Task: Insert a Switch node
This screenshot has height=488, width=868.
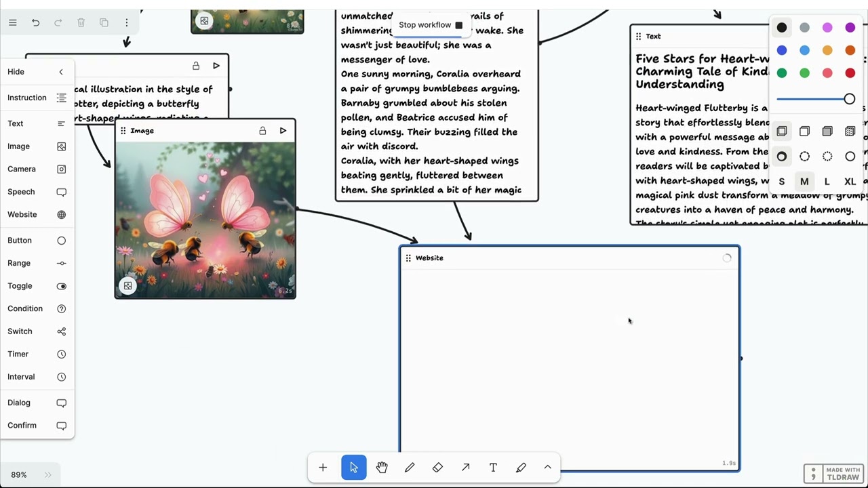Action: pyautogui.click(x=37, y=331)
